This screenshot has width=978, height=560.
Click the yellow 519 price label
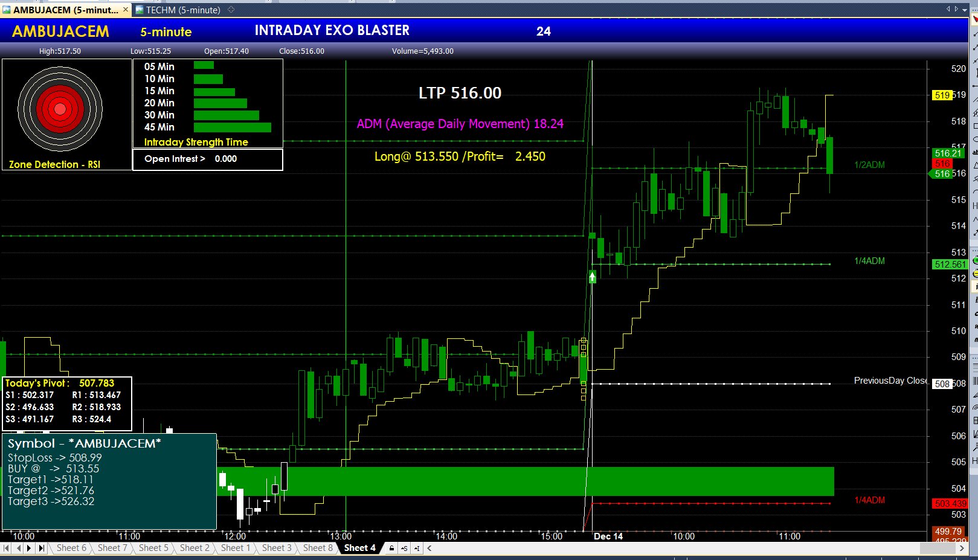pos(942,95)
